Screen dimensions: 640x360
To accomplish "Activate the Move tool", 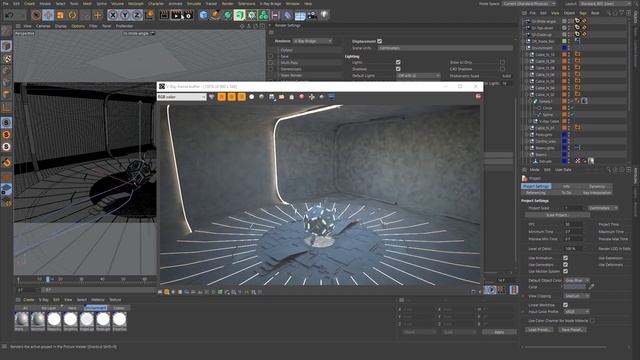I will click(x=48, y=15).
